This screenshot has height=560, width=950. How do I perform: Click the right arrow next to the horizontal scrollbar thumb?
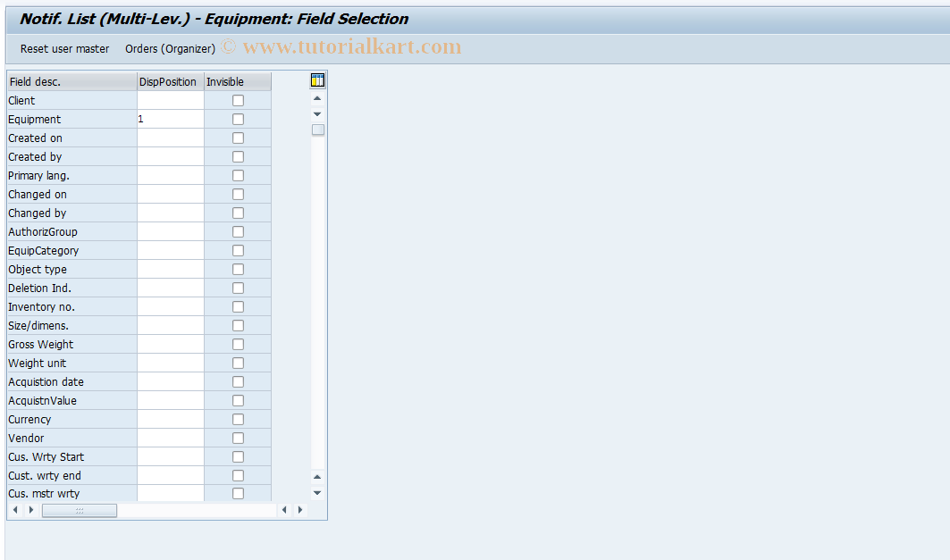(x=31, y=510)
